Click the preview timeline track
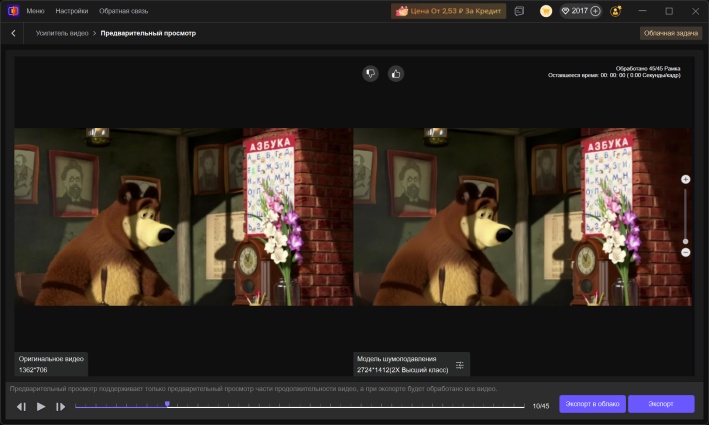 (x=299, y=407)
